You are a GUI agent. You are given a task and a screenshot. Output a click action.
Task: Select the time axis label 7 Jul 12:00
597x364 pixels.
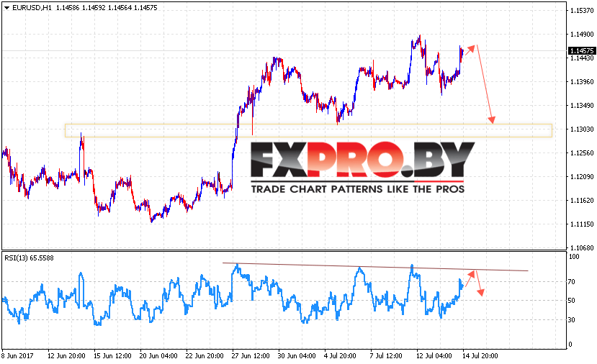coord(386,356)
